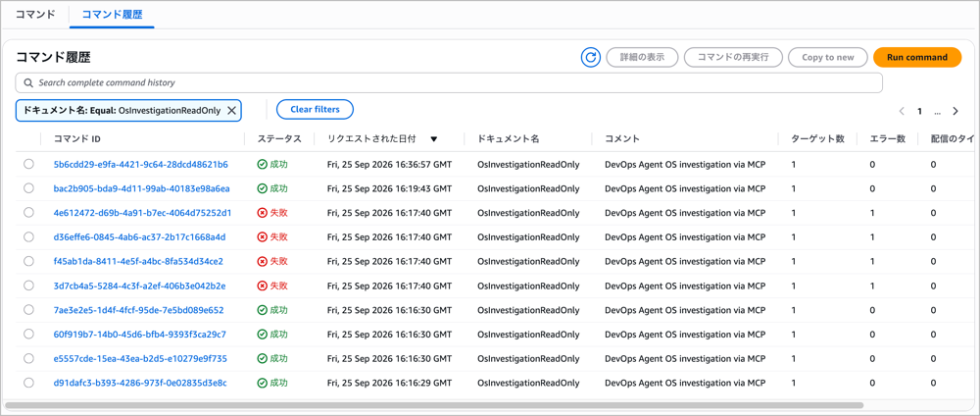Viewport: 980px width, 416px height.
Task: Select radio for command f45ab1da
Action: tap(28, 261)
